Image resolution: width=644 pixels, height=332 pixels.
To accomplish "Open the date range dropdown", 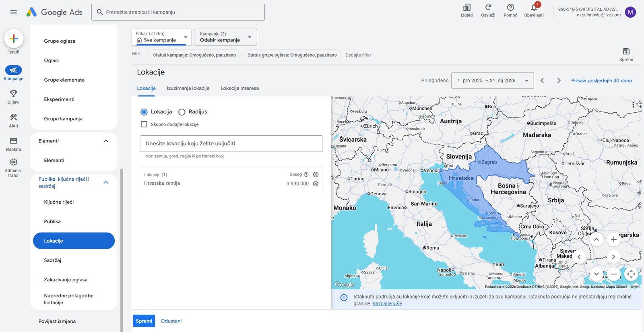I will (x=493, y=80).
